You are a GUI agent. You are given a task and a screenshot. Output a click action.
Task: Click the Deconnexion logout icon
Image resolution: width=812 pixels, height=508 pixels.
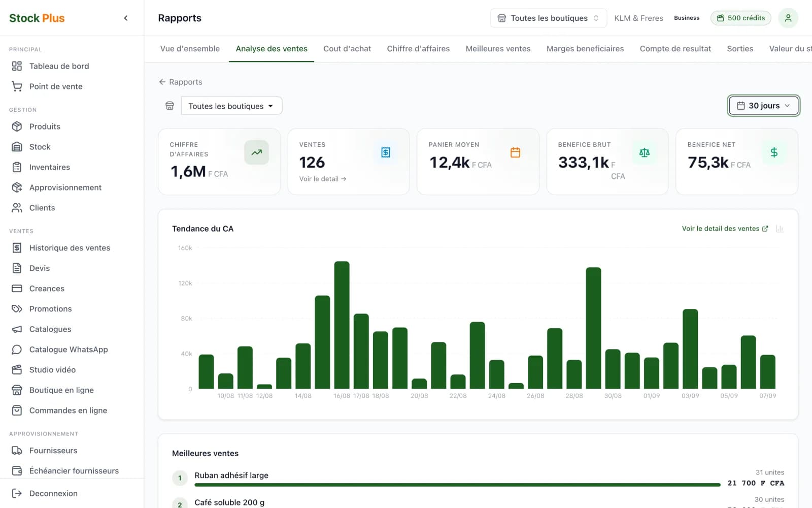point(17,493)
